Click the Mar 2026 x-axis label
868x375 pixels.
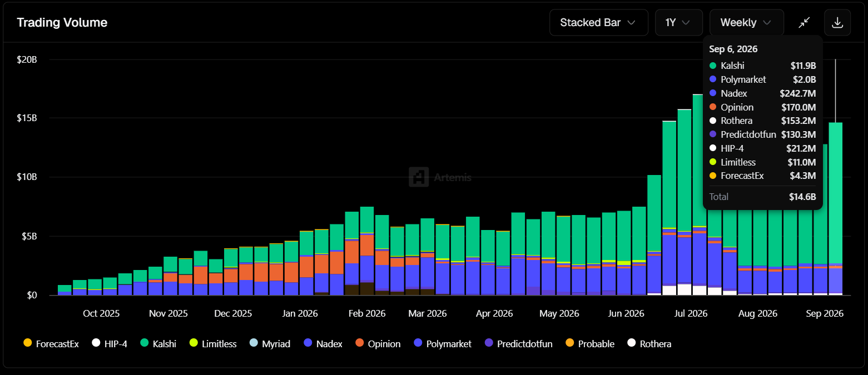click(428, 313)
